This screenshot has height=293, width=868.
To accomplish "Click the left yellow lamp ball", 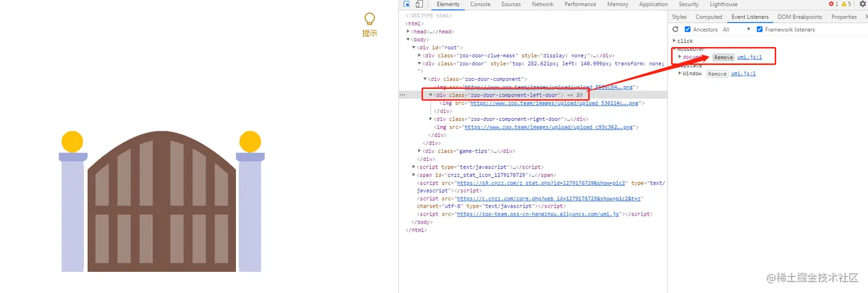I will coord(72,142).
